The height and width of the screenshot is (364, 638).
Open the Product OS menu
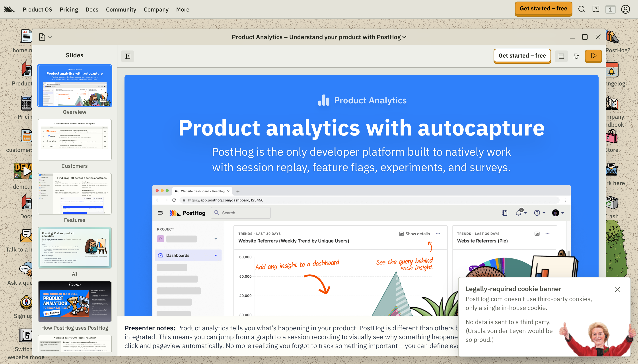37,10
